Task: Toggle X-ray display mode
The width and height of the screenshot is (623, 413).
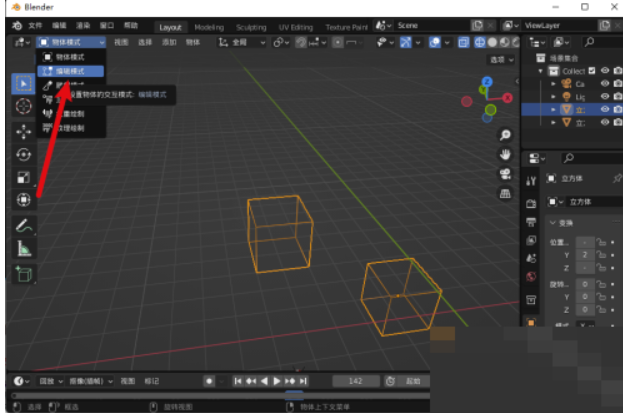Action: coord(463,42)
